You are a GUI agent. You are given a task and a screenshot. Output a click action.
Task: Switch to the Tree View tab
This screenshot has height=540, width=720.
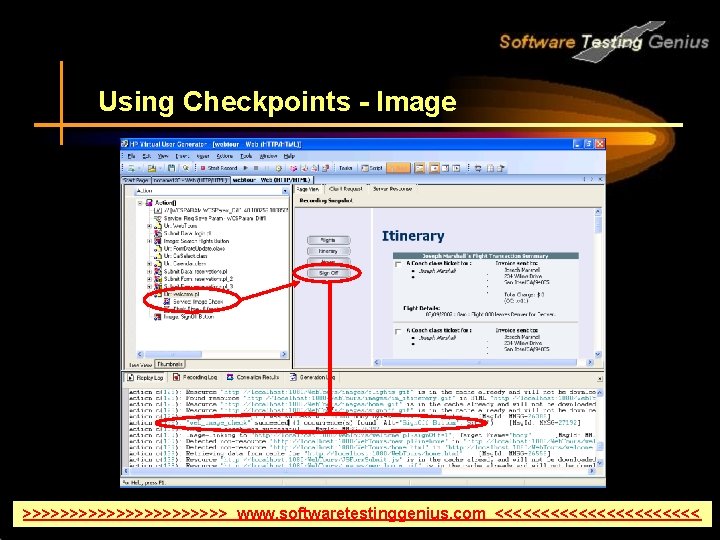pyautogui.click(x=140, y=365)
